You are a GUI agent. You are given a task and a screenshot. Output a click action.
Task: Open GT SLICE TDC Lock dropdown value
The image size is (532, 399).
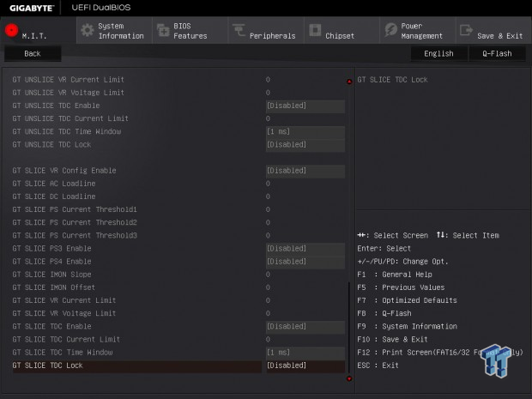point(305,366)
